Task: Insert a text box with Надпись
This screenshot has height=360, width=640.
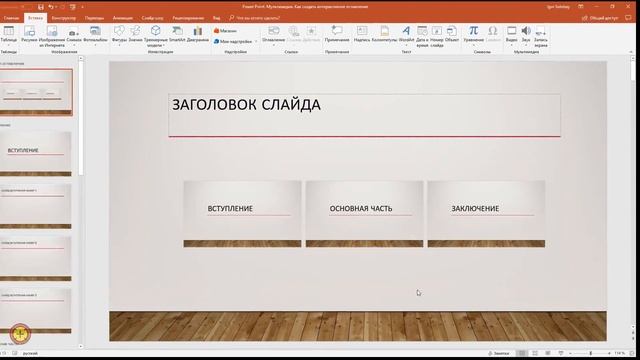Action: click(x=362, y=34)
